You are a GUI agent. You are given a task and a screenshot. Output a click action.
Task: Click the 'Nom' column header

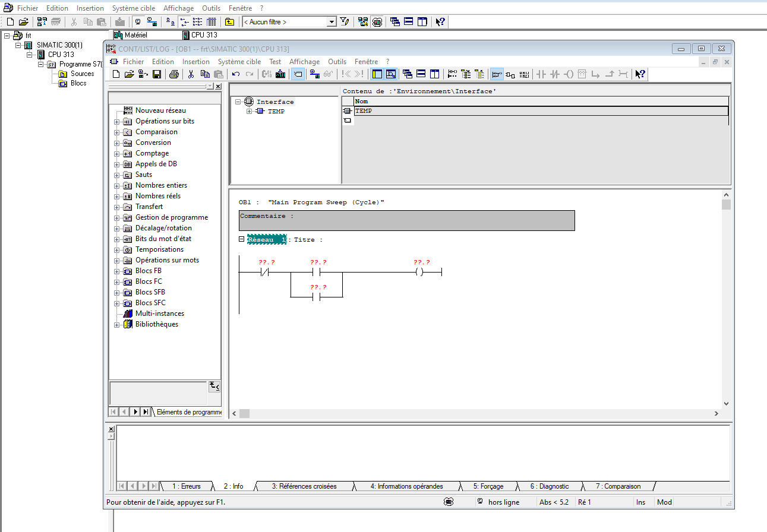[x=541, y=102]
